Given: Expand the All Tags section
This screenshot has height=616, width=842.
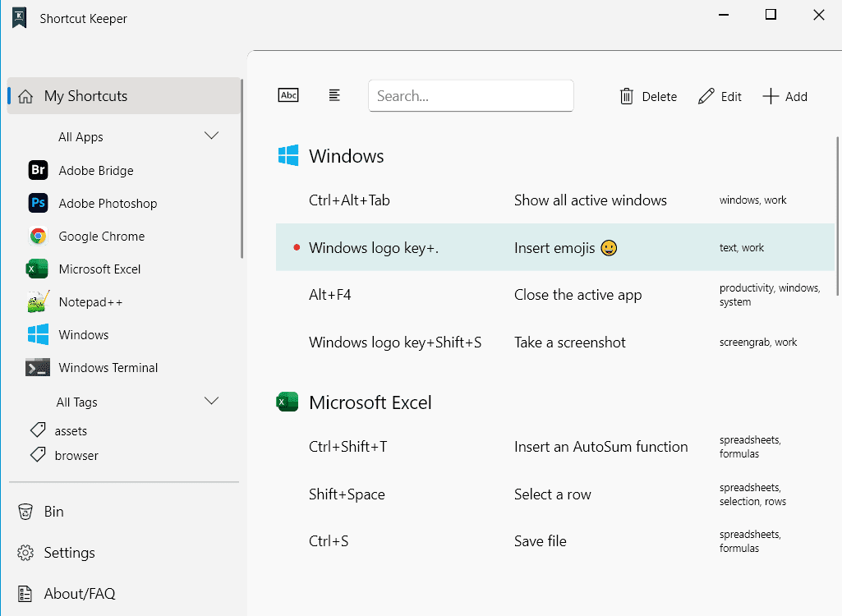Looking at the screenshot, I should tap(211, 401).
